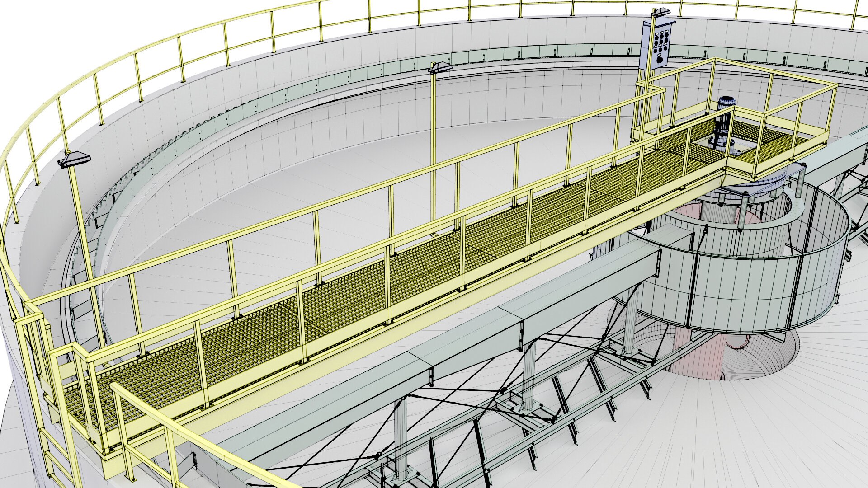
Task: Click the tall middle floodlight pole
Action: click(433, 154)
